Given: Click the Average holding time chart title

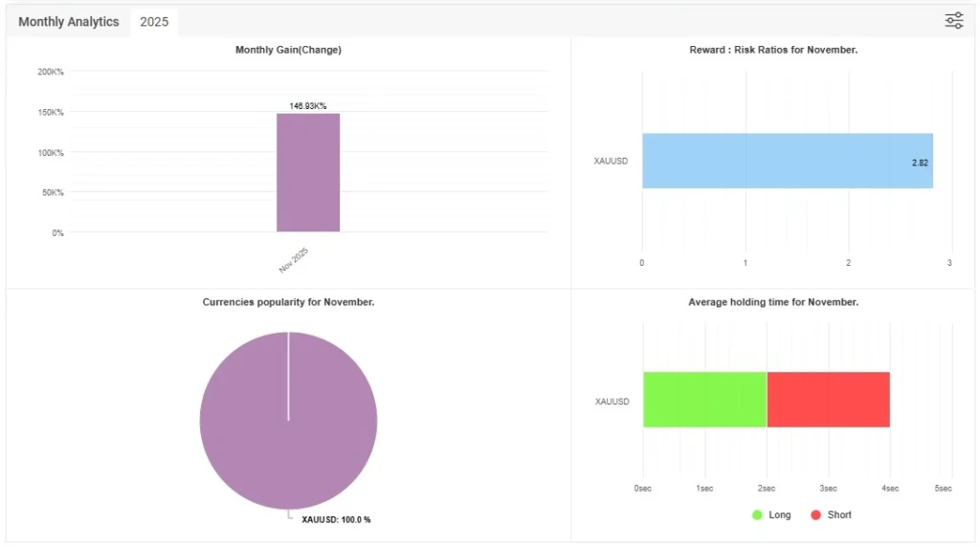Looking at the screenshot, I should click(773, 302).
